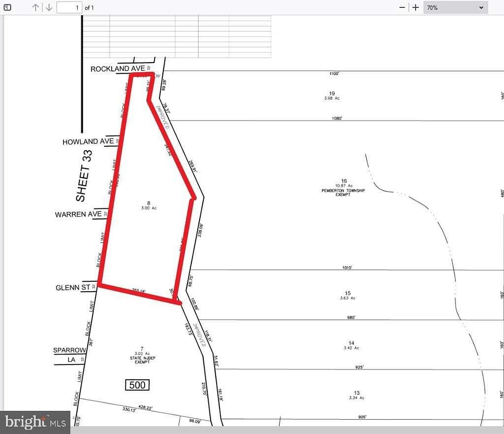Select the boxed 500 block number
The image size is (504, 434).
pos(137,385)
